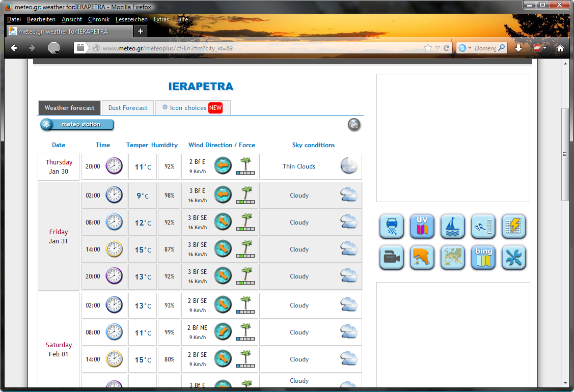Click the sailboat sea forecast icon
574x392 pixels.
click(453, 227)
